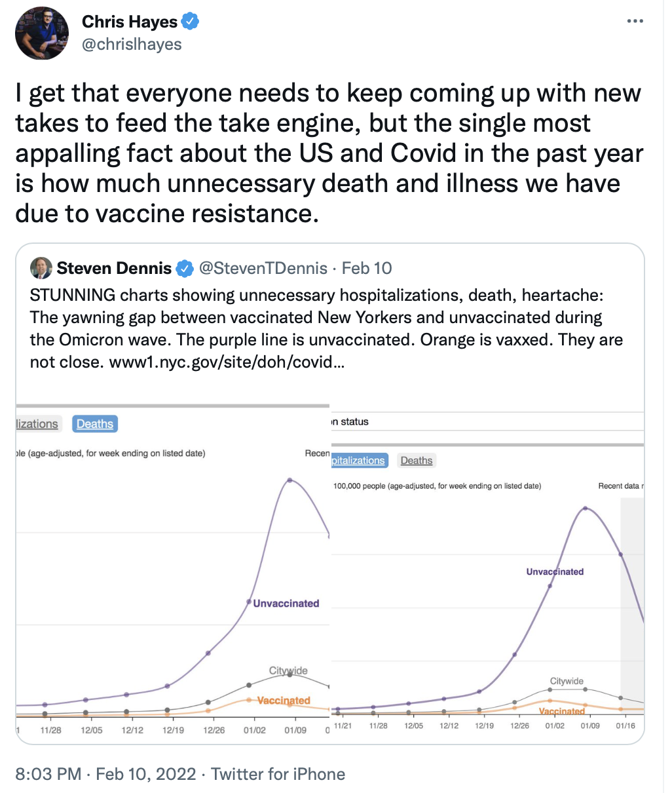Click Chris Hayes verified badge

(190, 22)
